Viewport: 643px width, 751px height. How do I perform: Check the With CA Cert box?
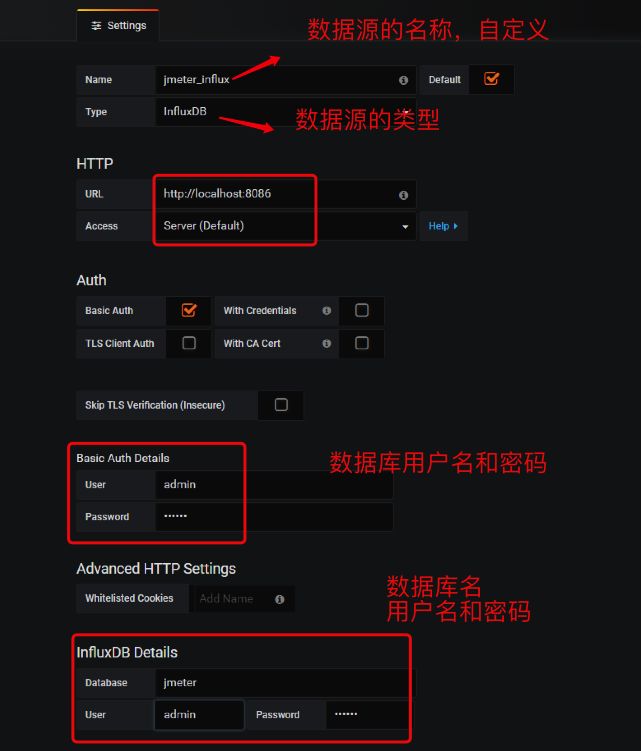point(362,343)
